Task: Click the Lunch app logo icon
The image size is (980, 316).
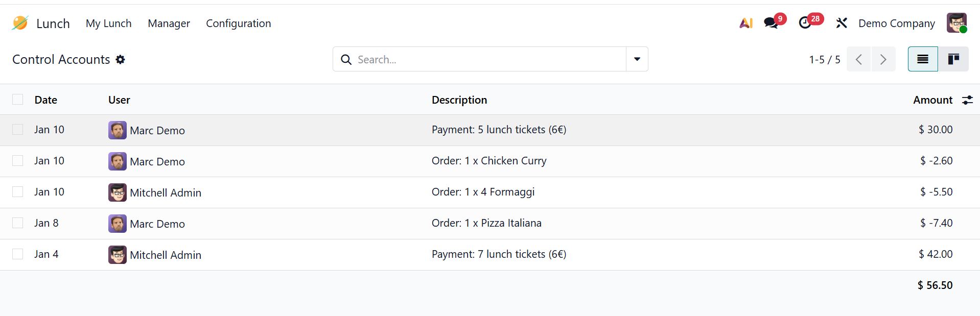Action: pyautogui.click(x=20, y=23)
